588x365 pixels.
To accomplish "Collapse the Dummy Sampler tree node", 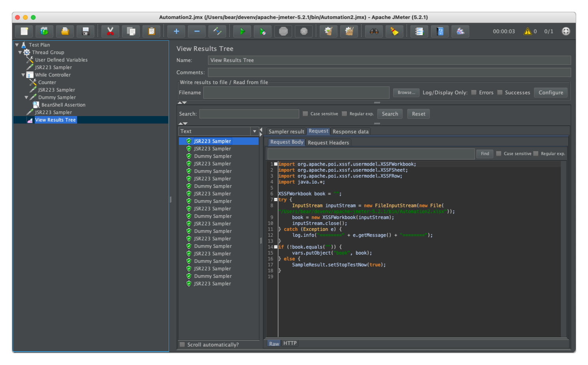I will [26, 97].
